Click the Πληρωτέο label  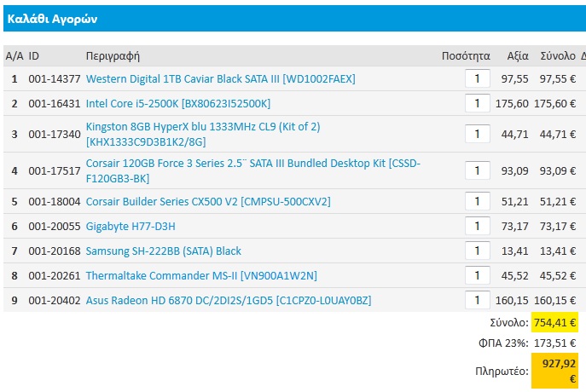(502, 371)
